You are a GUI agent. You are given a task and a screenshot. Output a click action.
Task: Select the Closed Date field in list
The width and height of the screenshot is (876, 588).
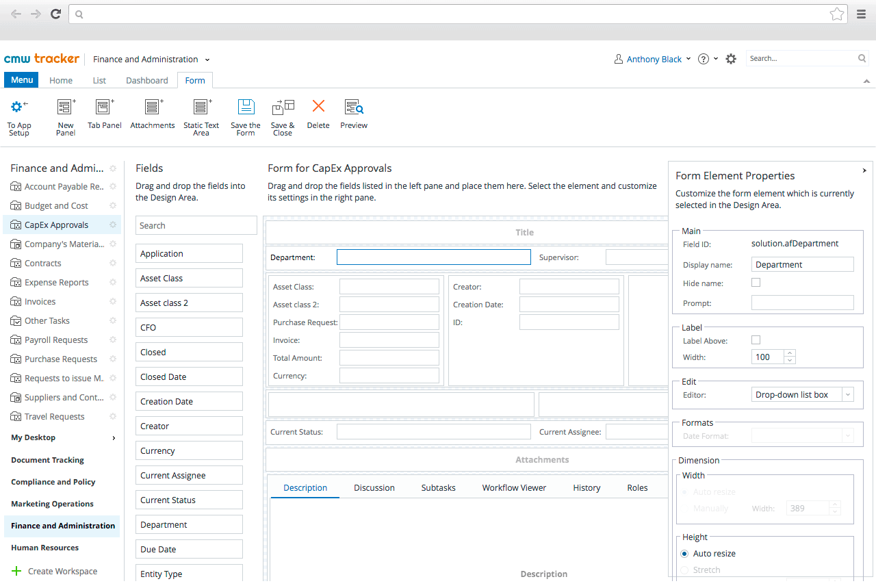(x=189, y=376)
